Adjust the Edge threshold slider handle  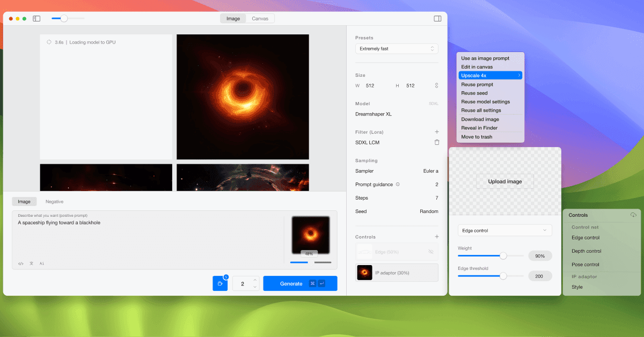[503, 276]
